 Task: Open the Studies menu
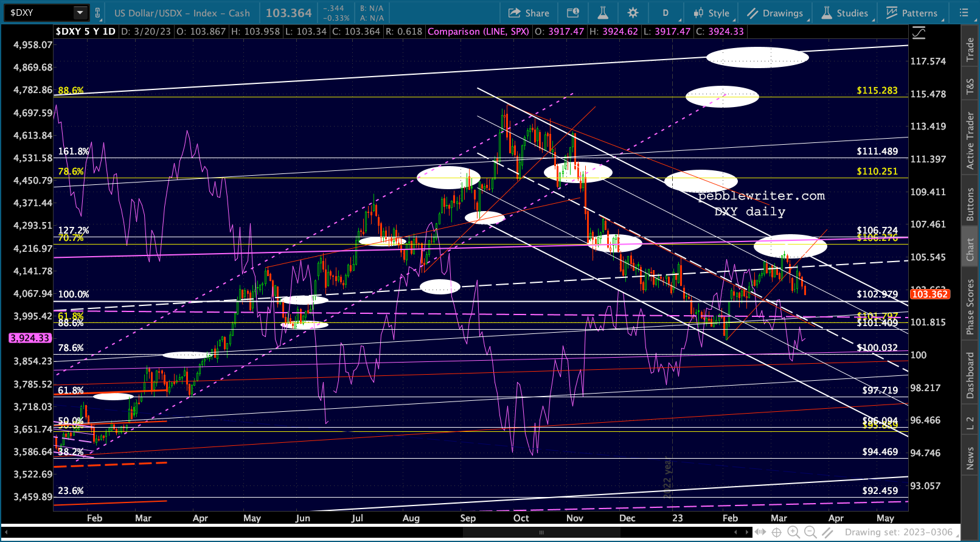[x=845, y=13]
